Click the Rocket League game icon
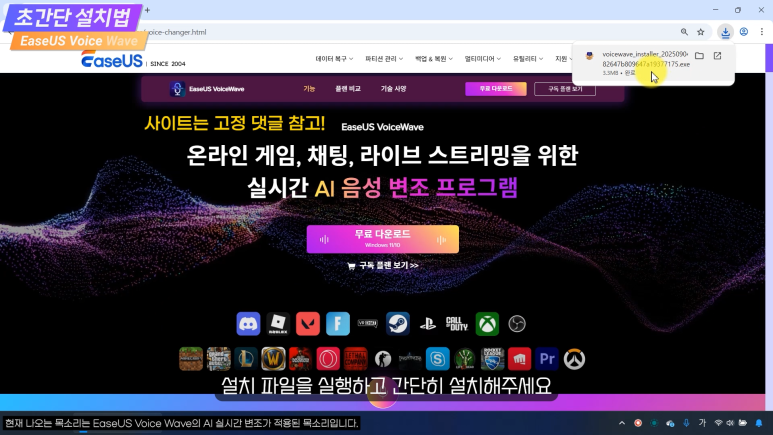 pos(492,359)
